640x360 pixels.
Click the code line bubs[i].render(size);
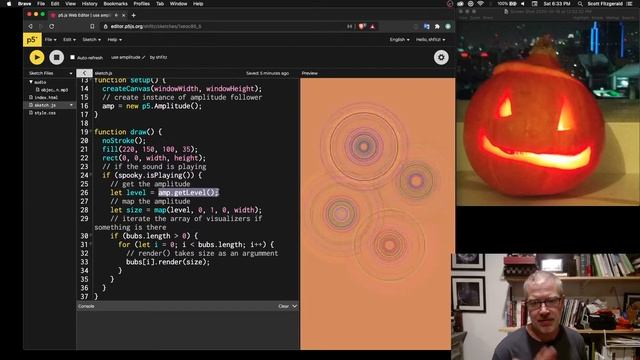(x=168, y=262)
